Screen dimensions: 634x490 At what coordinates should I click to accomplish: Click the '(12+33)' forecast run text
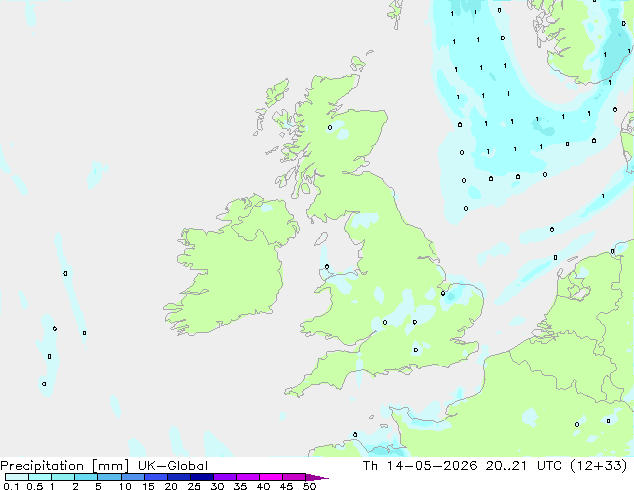pos(598,466)
